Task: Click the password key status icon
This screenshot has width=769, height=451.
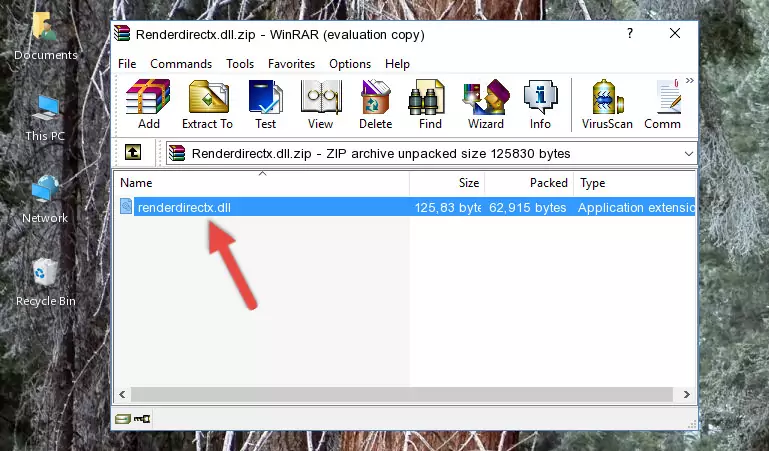Action: click(x=142, y=419)
